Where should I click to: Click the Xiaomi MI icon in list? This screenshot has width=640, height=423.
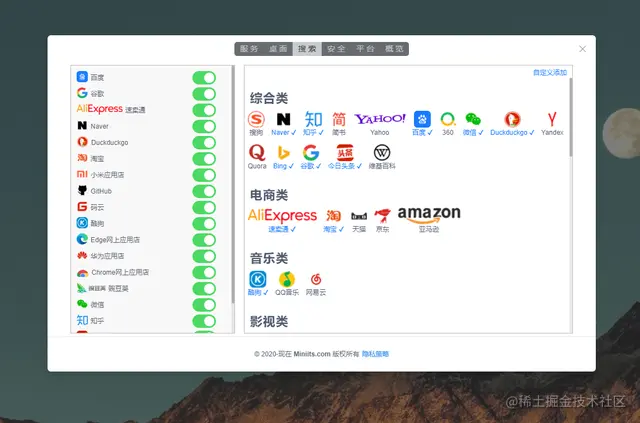pyautogui.click(x=82, y=174)
